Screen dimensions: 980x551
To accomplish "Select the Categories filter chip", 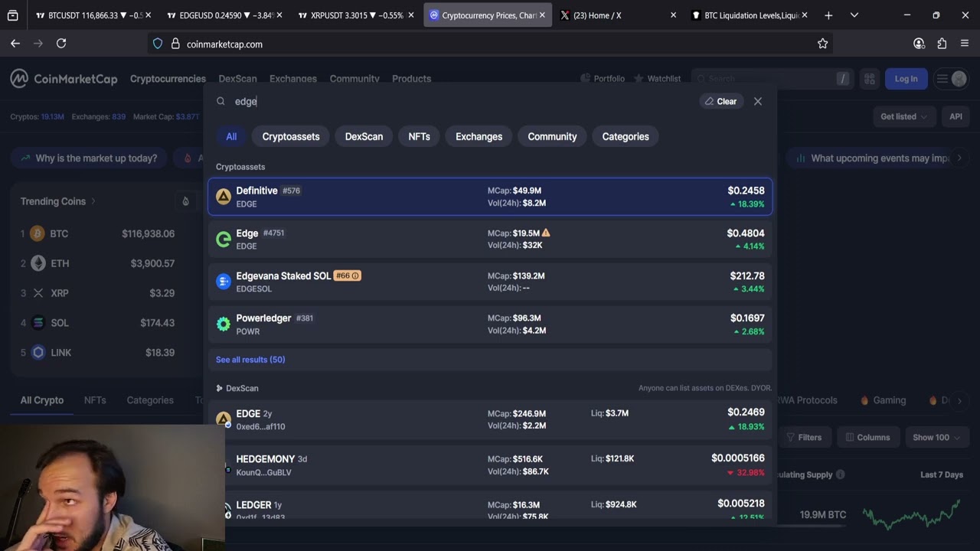I will (x=626, y=136).
